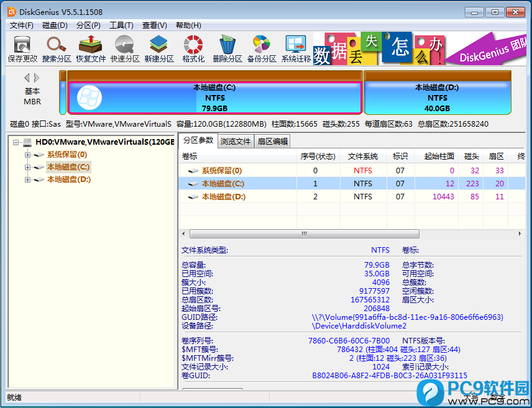Open the 搜索分区 partition search tool
This screenshot has height=408, width=532.
57,50
